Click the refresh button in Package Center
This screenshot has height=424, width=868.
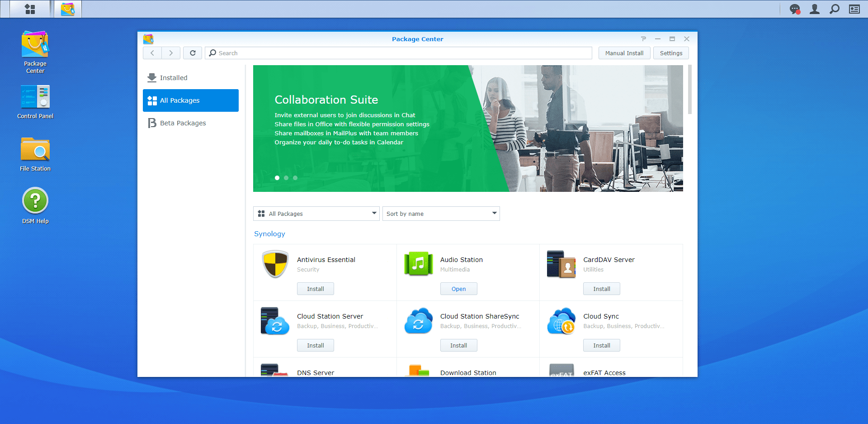(193, 53)
